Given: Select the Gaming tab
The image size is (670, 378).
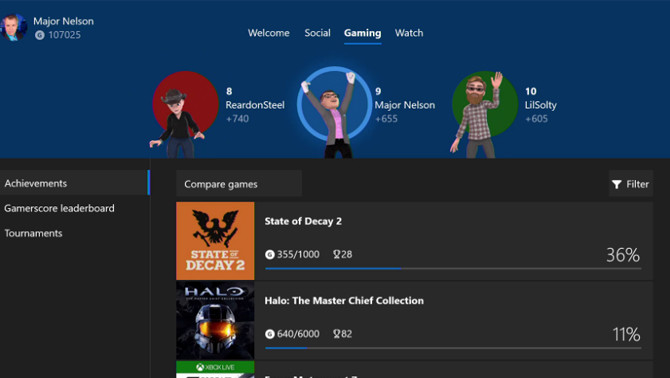Looking at the screenshot, I should click(362, 33).
